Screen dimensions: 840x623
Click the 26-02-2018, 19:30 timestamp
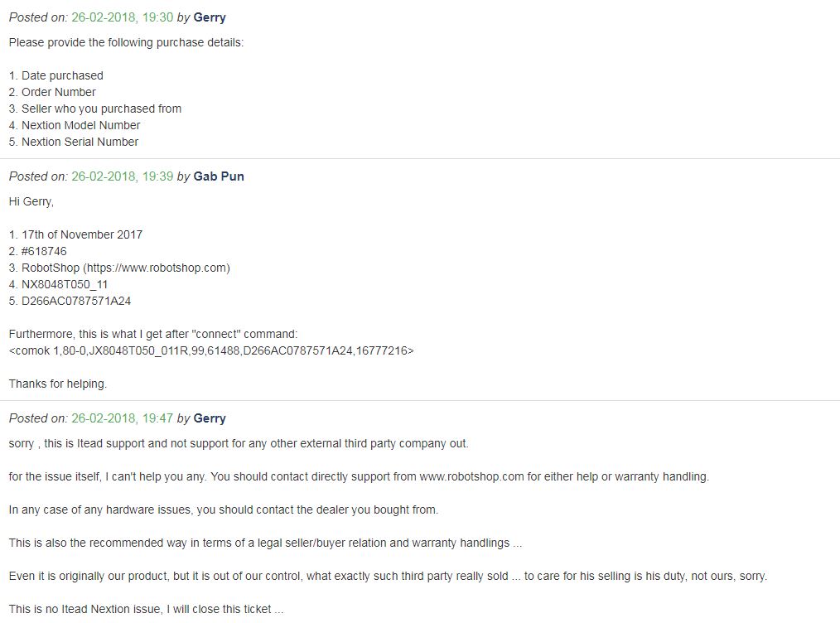tap(122, 17)
